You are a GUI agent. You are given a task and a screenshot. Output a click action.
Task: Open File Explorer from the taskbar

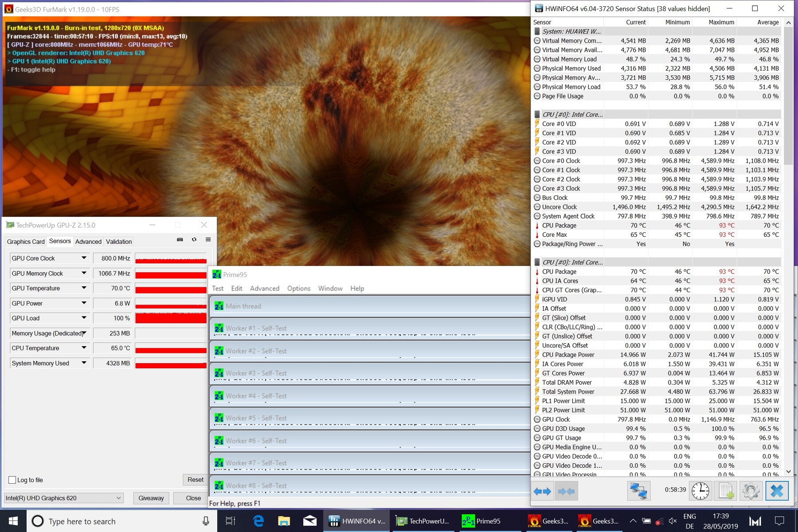click(x=284, y=521)
